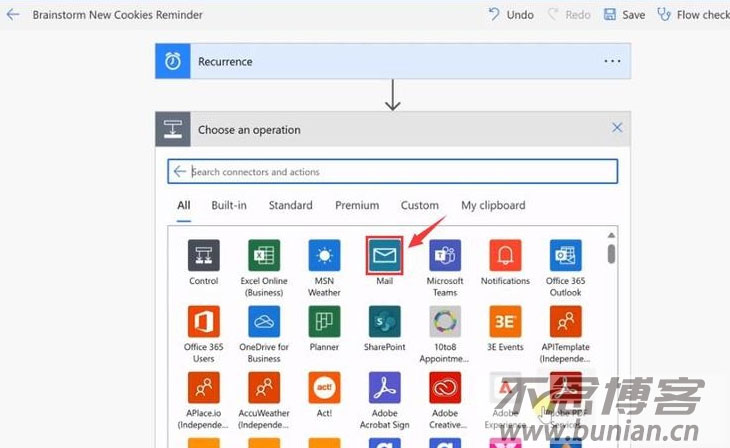Go back with the top-left arrow
Screen dimensions: 730x448
point(13,14)
